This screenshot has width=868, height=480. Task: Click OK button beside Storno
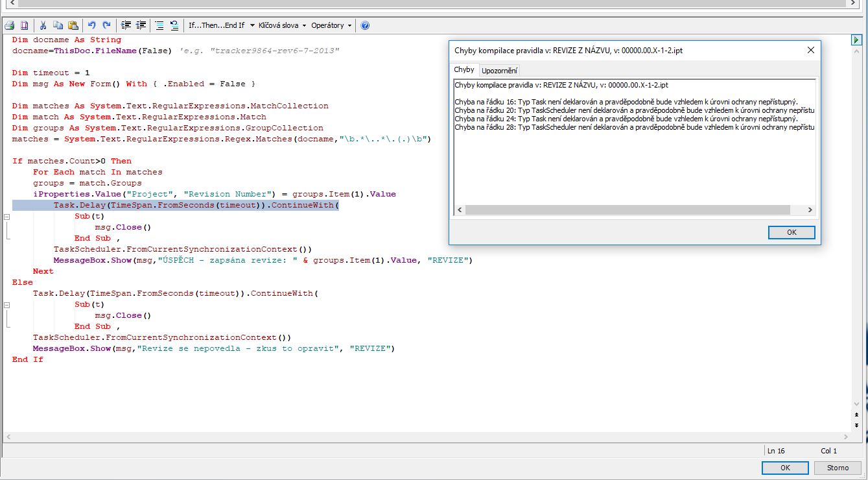[784, 468]
